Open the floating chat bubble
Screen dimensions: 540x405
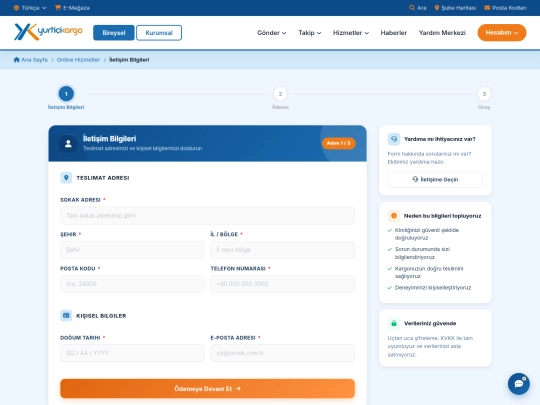519,384
